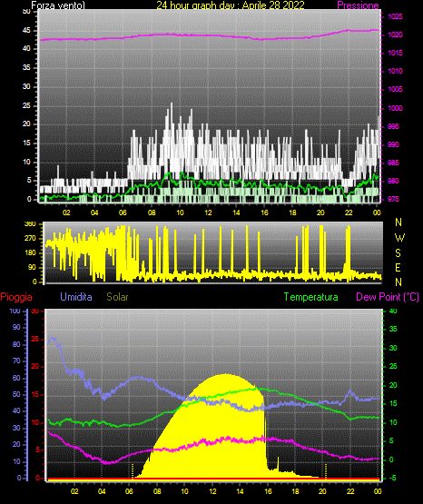Image resolution: width=423 pixels, height=504 pixels.
Task: Click the 45 wind speed axis value
Action: pos(26,31)
